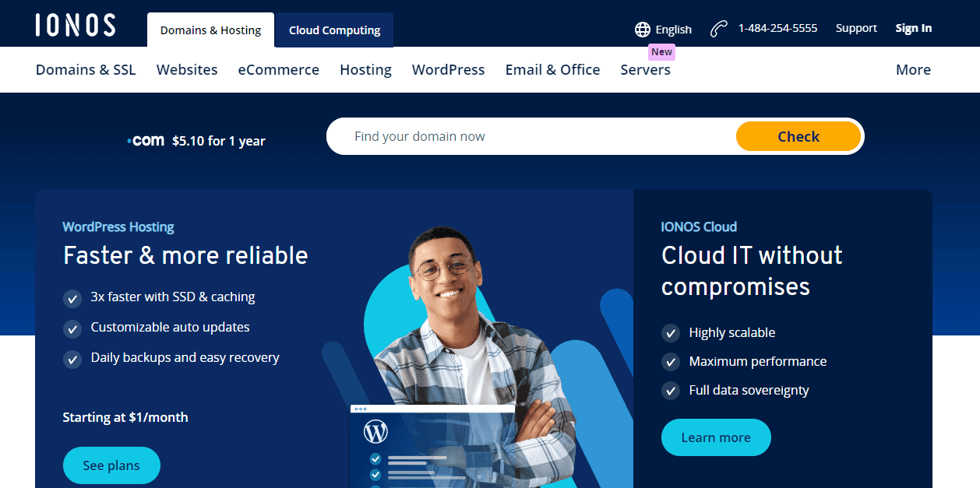Switch to the 'Cloud Computing' tab
The image size is (980, 488).
click(333, 30)
